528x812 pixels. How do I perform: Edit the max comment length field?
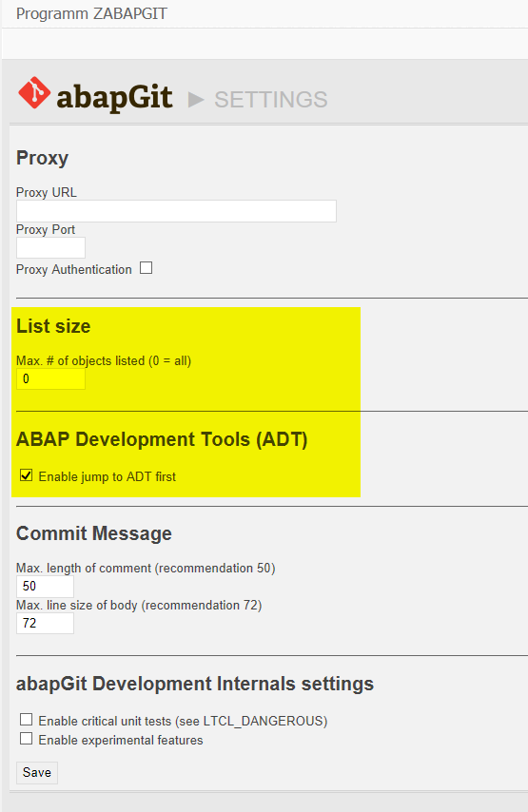(x=45, y=587)
